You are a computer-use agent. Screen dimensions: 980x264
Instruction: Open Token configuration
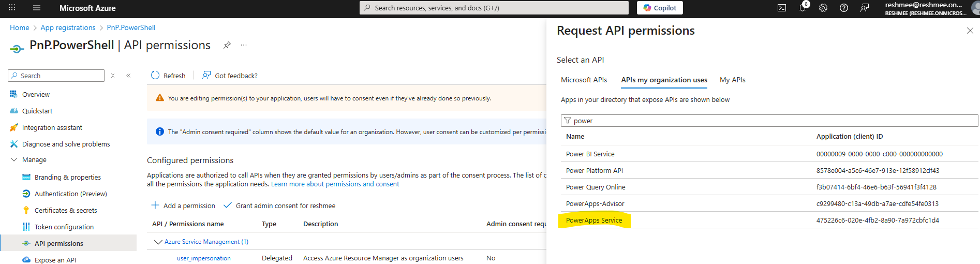pyautogui.click(x=64, y=227)
